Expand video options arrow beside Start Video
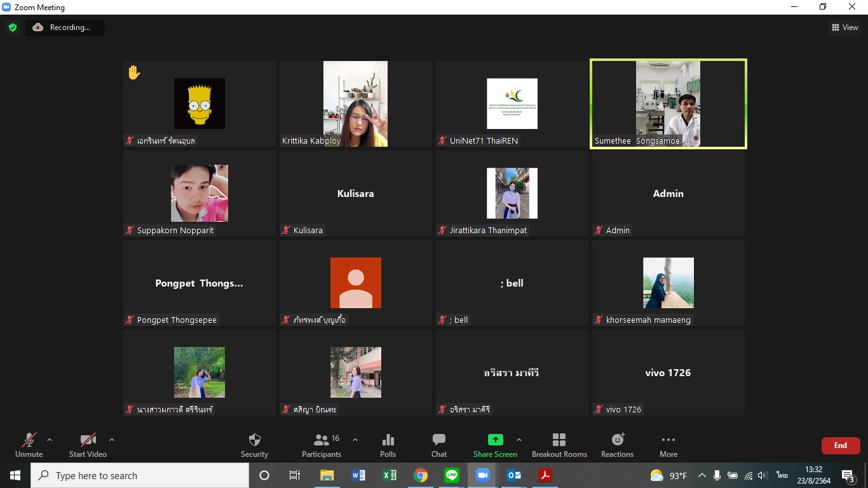 click(112, 440)
